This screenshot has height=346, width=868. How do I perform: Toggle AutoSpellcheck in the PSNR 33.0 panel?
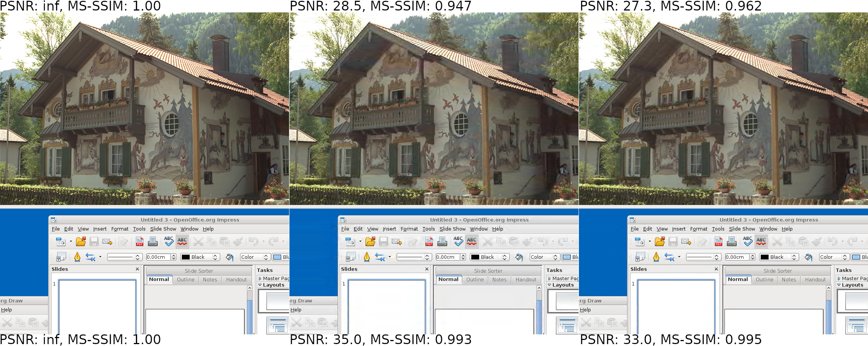pos(761,241)
